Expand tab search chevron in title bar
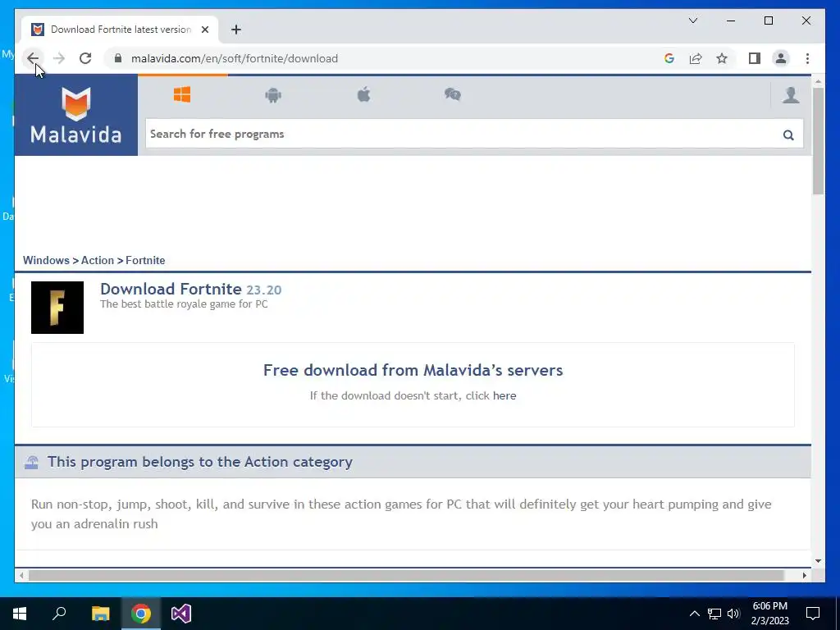Viewport: 840px width, 630px height. click(693, 21)
